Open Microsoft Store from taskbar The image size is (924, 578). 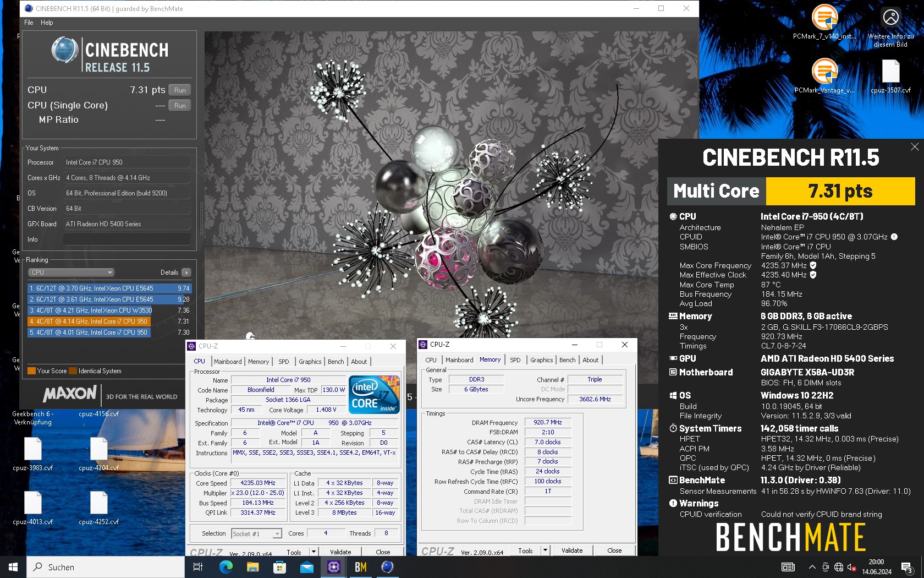point(279,567)
